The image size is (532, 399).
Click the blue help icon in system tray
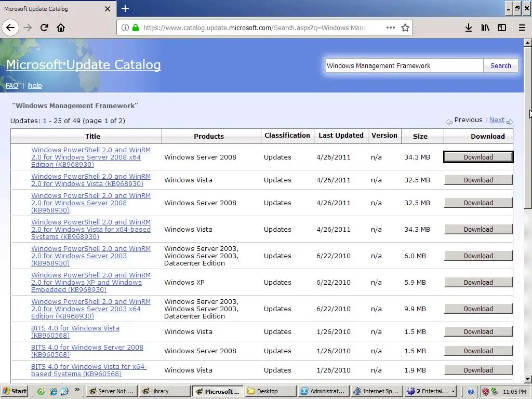(471, 392)
